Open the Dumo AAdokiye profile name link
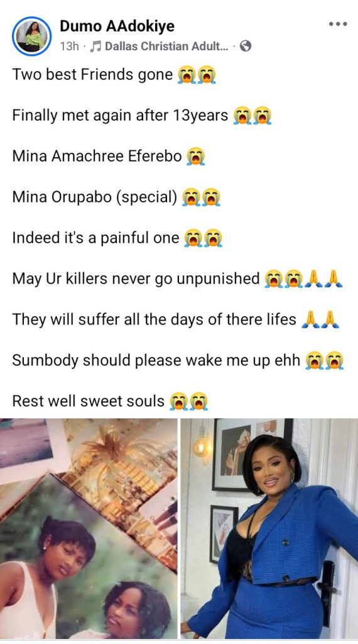 pos(117,26)
